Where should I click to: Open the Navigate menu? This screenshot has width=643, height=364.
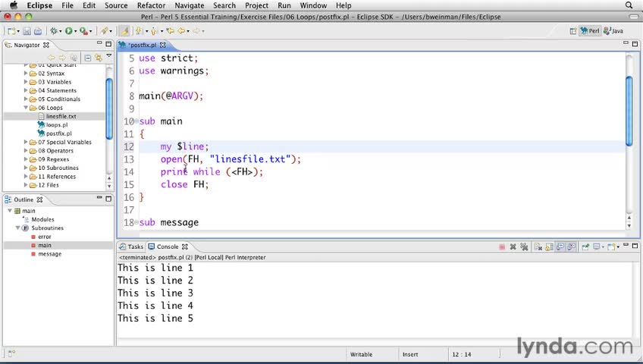[x=189, y=5]
